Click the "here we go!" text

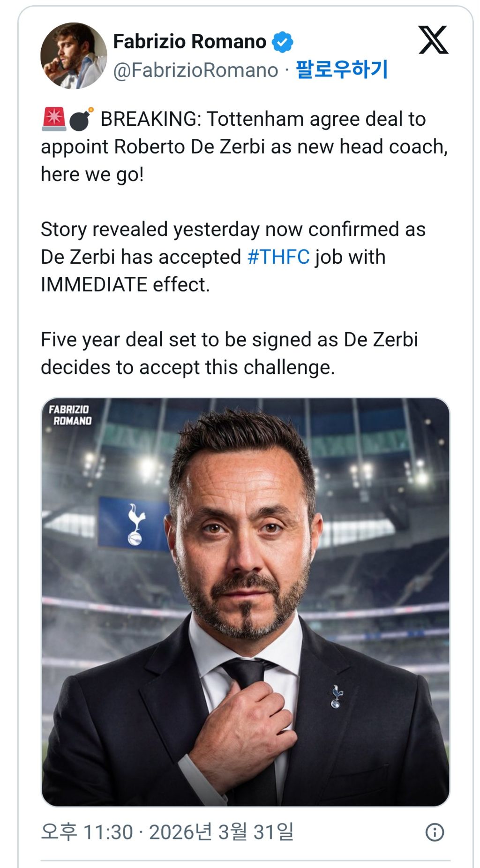[x=92, y=175]
